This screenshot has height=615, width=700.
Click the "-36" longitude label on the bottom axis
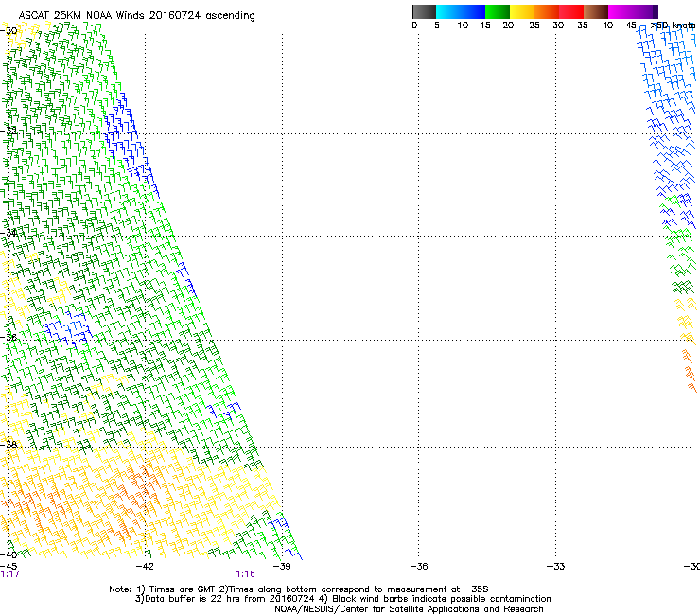tap(419, 567)
